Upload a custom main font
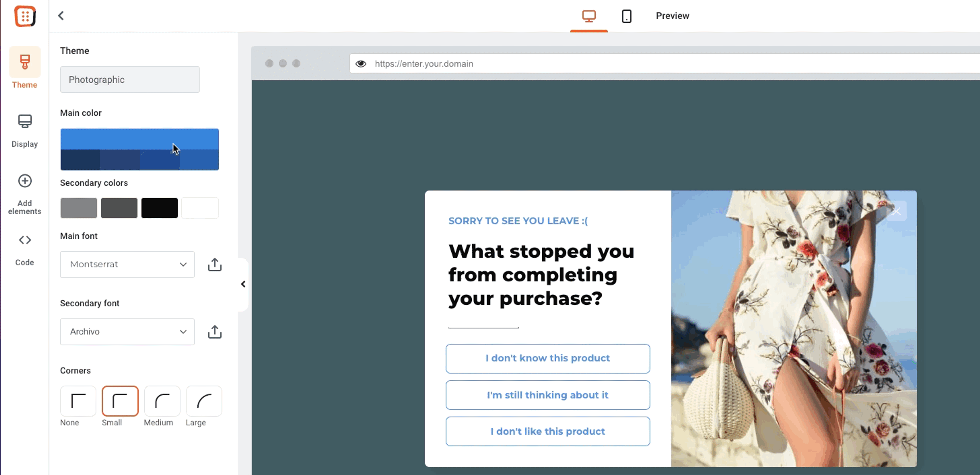This screenshot has height=475, width=980. click(x=215, y=264)
